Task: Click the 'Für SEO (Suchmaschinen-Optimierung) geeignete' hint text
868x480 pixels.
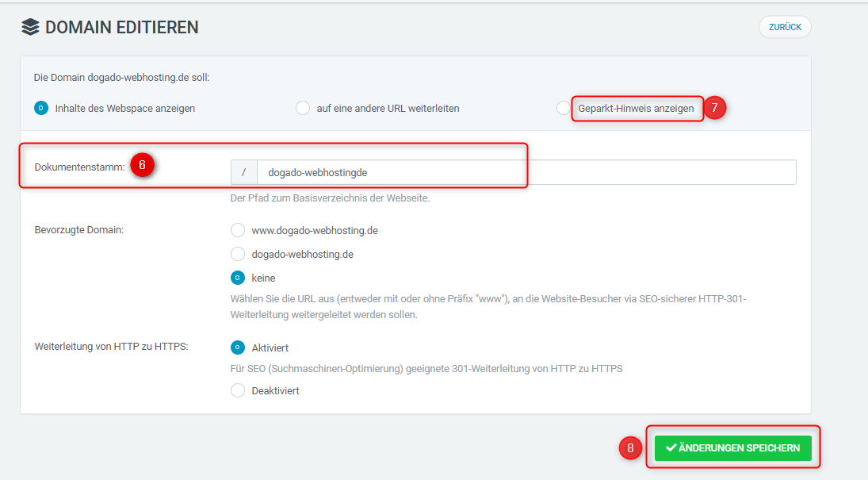Action: coord(426,369)
